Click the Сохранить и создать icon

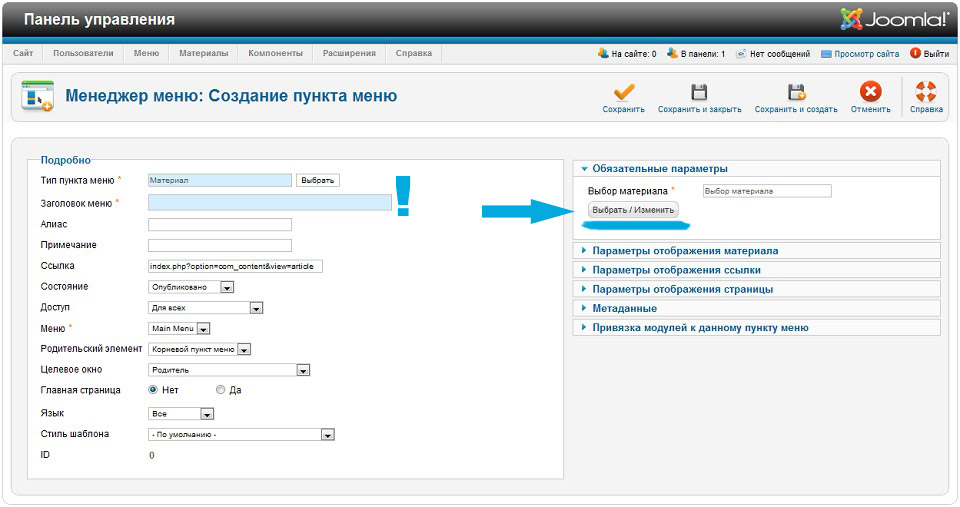pos(796,93)
